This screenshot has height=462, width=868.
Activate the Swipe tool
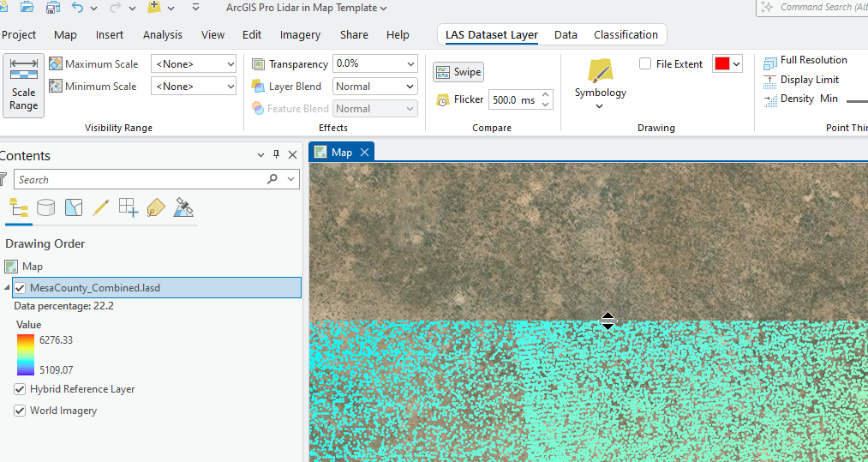tap(458, 72)
